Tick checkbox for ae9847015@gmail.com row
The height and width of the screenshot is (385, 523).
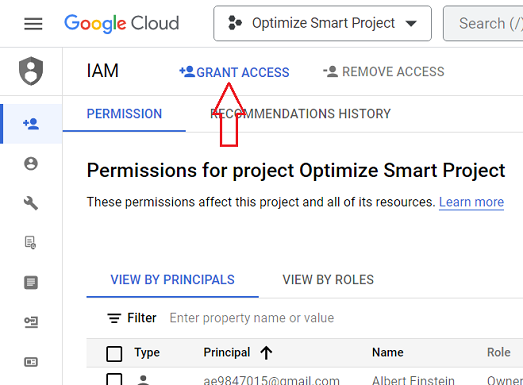pyautogui.click(x=114, y=380)
